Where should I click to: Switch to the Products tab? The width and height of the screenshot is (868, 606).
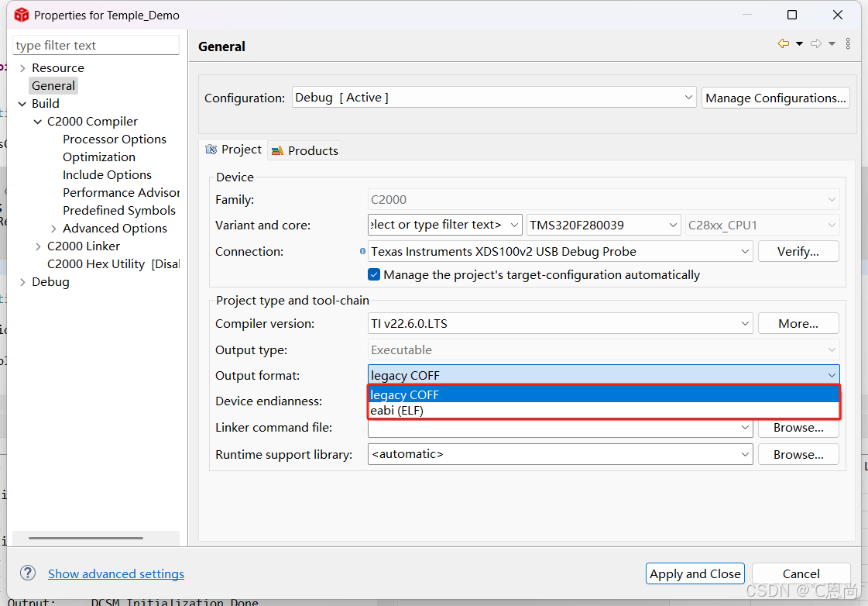click(x=305, y=150)
